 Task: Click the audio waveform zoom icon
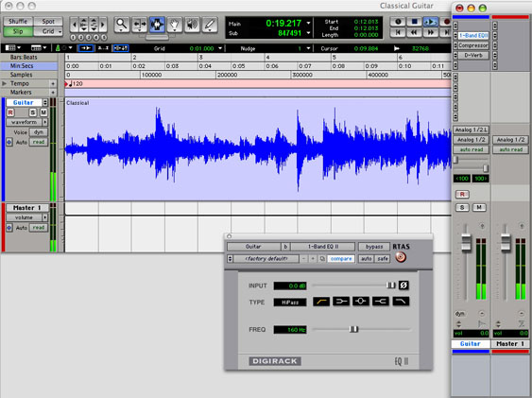click(x=83, y=25)
